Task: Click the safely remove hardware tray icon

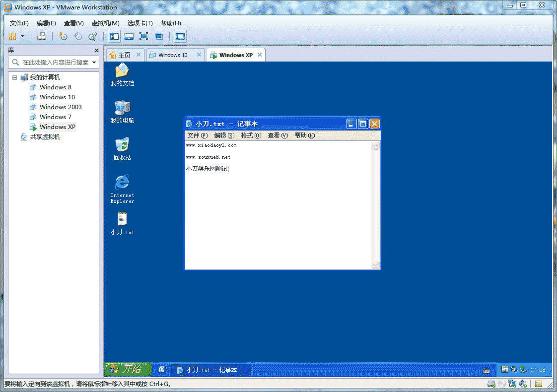Action: tap(523, 370)
